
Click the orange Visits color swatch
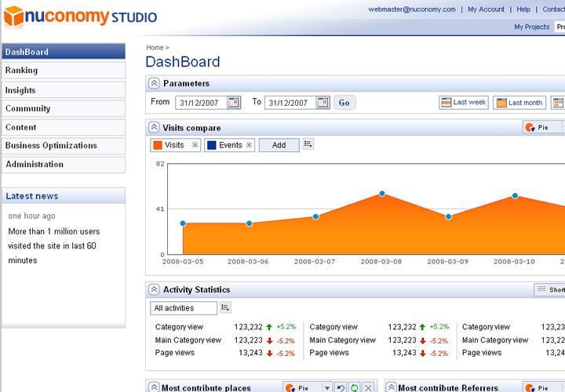pyautogui.click(x=157, y=145)
